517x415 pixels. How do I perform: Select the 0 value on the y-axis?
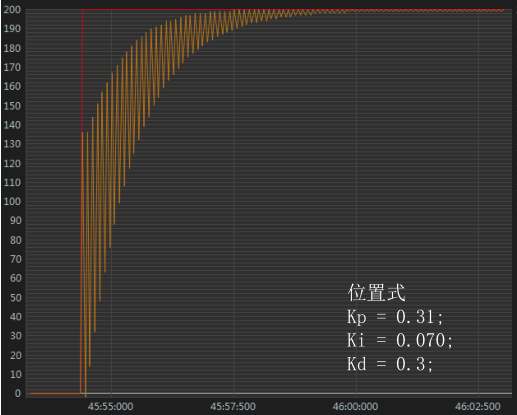[x=18, y=394]
